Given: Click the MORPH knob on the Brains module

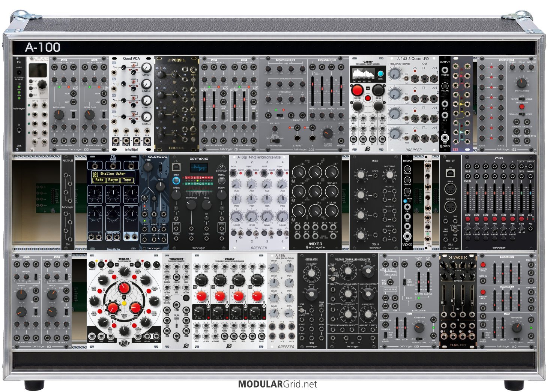Looking at the screenshot, I should pyautogui.click(x=222, y=195).
